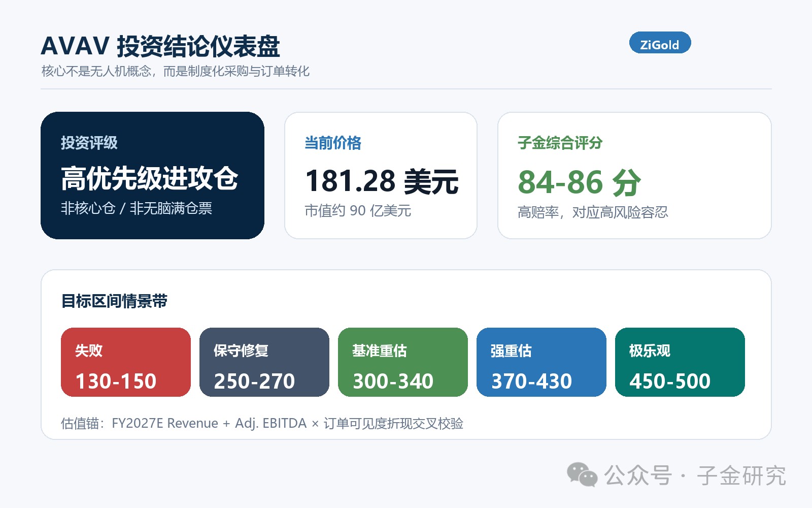The width and height of the screenshot is (812, 508).
Task: Click the 子金综合评分 label
Action: click(x=560, y=143)
